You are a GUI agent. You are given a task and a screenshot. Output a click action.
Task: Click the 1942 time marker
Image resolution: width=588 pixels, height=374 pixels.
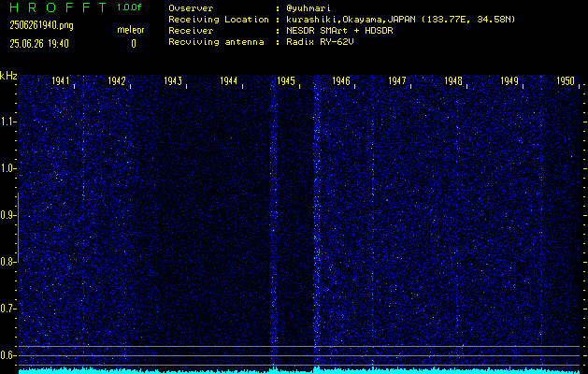[x=117, y=80]
